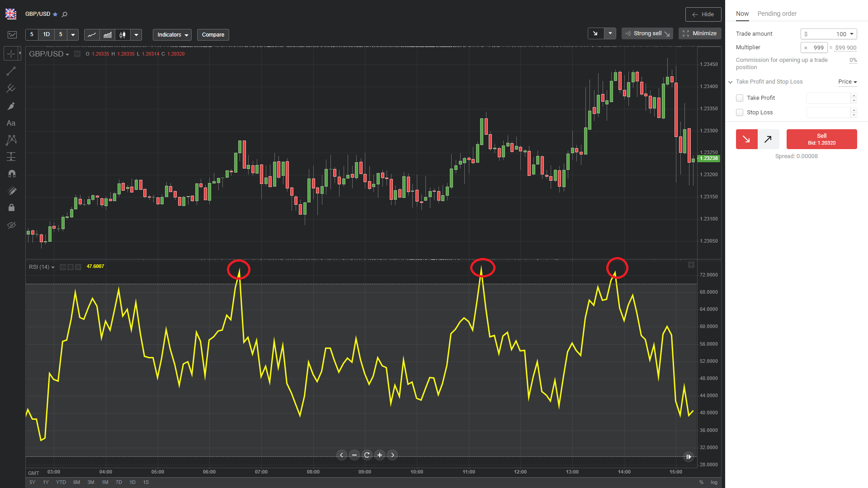Screen dimensions: 868x488
Task: Select the XABCD pattern tool
Action: coord(11,140)
